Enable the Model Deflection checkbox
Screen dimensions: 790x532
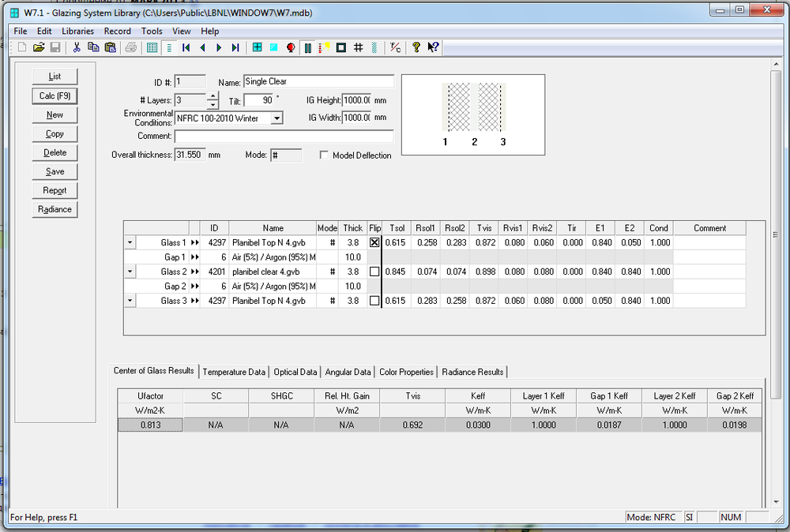coord(324,155)
